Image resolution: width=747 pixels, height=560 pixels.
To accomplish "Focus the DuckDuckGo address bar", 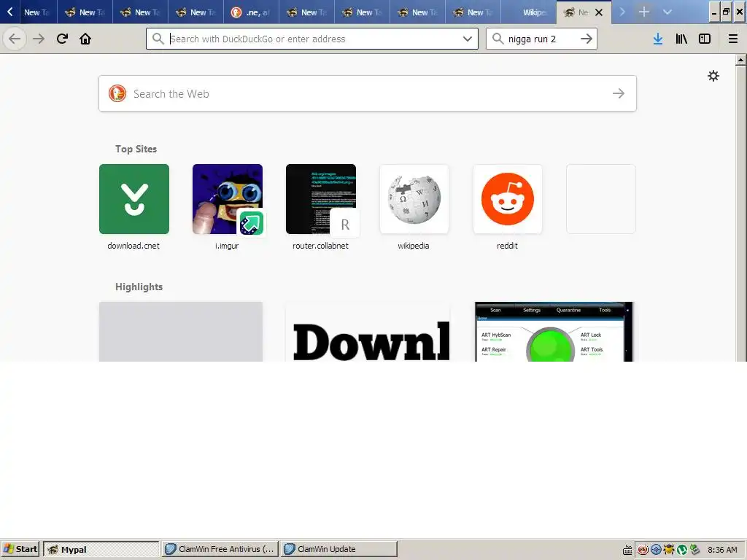I will (x=312, y=39).
